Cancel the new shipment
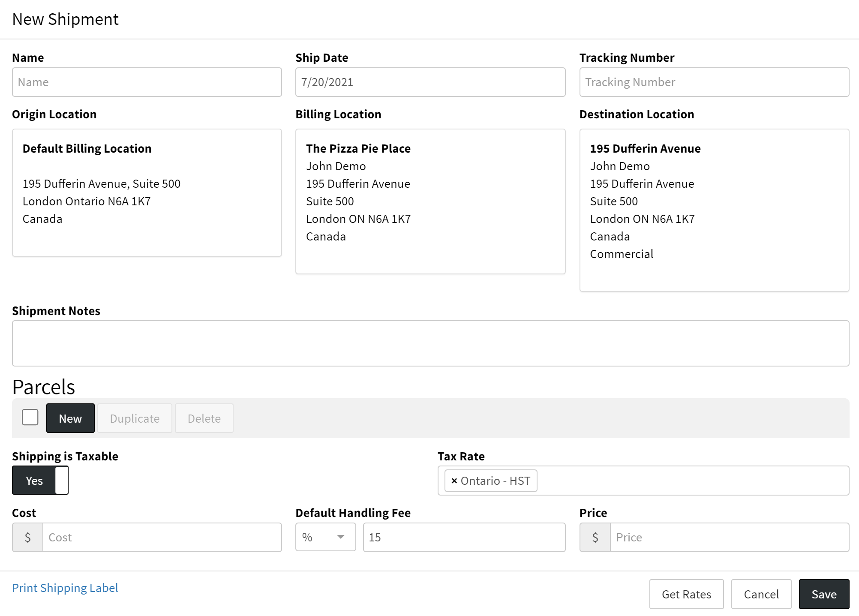This screenshot has height=616, width=859. [761, 594]
